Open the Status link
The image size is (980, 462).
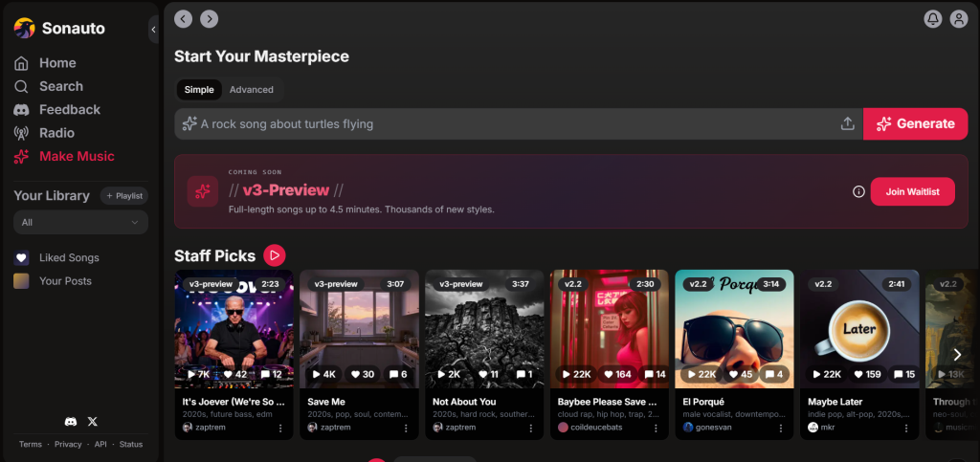coord(131,445)
